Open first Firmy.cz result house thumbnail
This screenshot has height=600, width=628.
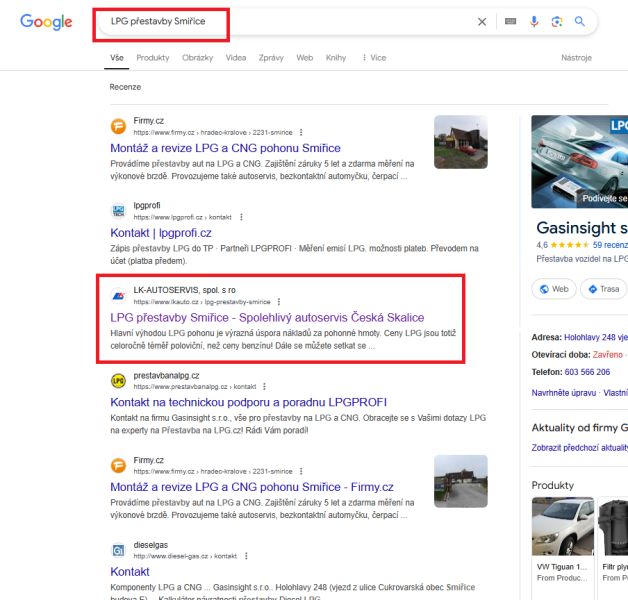tap(461, 142)
